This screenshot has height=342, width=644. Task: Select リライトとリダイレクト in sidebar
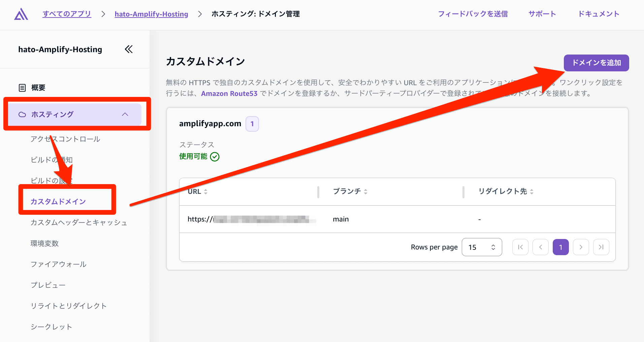[x=69, y=306]
